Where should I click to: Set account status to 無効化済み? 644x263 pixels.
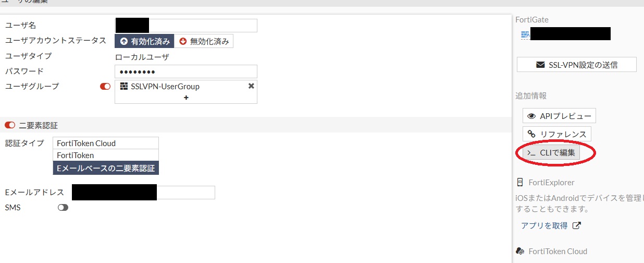tap(204, 42)
